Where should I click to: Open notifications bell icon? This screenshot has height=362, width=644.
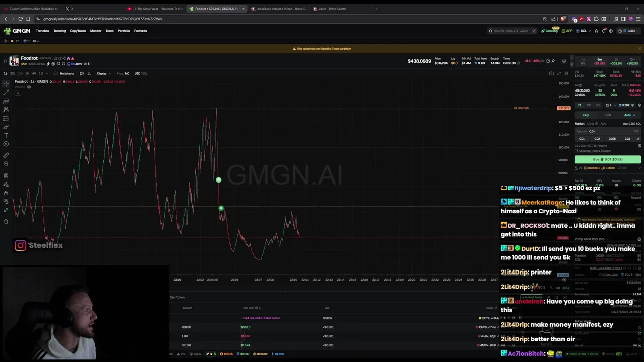(x=604, y=31)
